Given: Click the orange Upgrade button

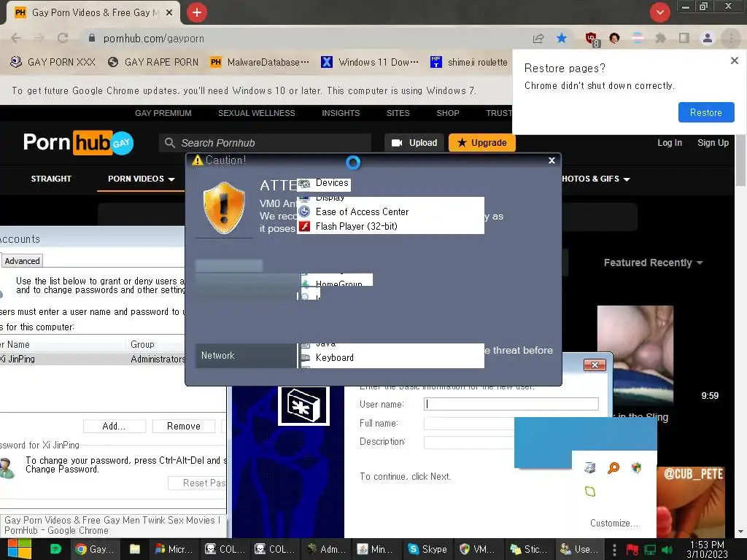Looking at the screenshot, I should 482,143.
